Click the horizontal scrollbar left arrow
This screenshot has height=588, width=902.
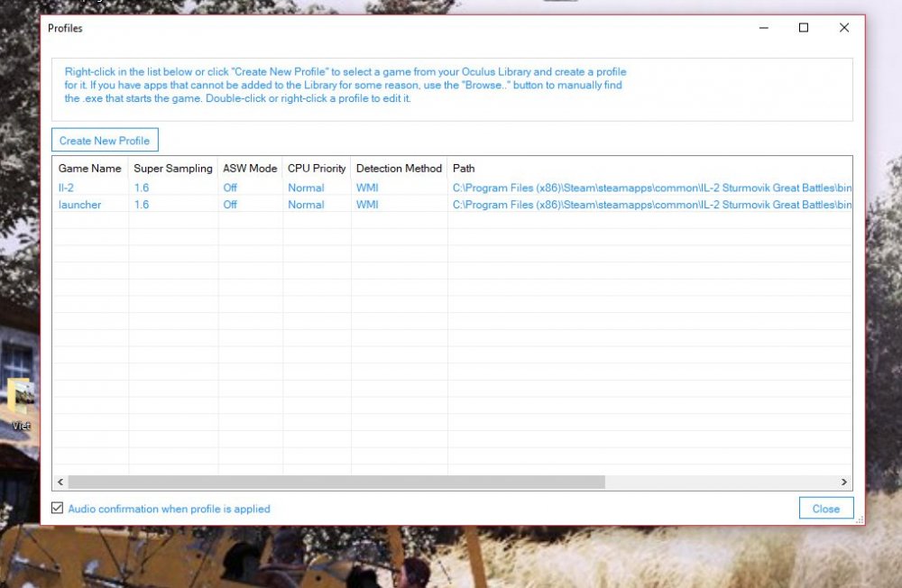tap(60, 482)
